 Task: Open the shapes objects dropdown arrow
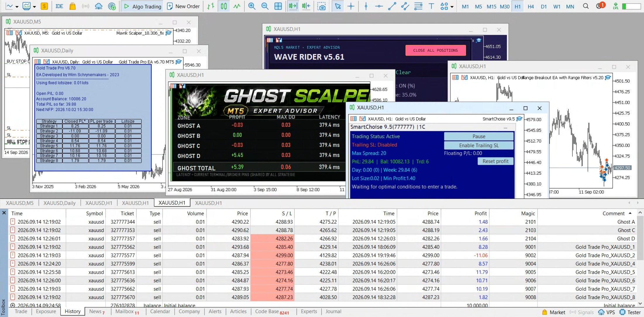click(x=452, y=6)
